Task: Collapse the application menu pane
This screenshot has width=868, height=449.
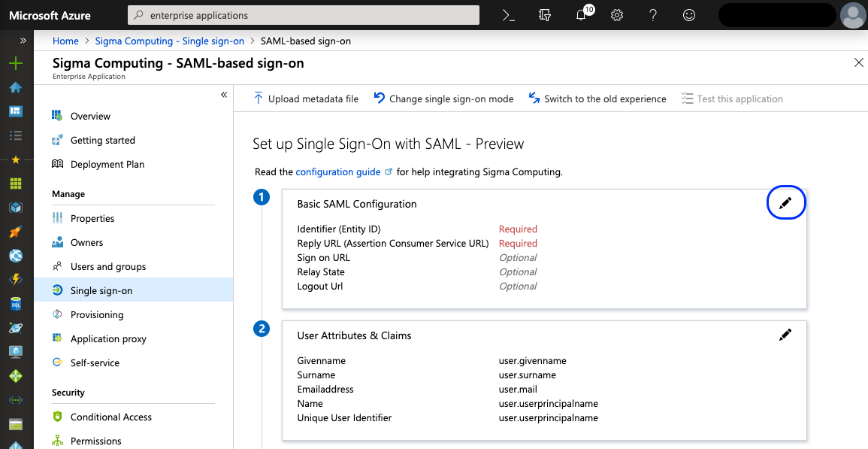Action: pos(224,95)
